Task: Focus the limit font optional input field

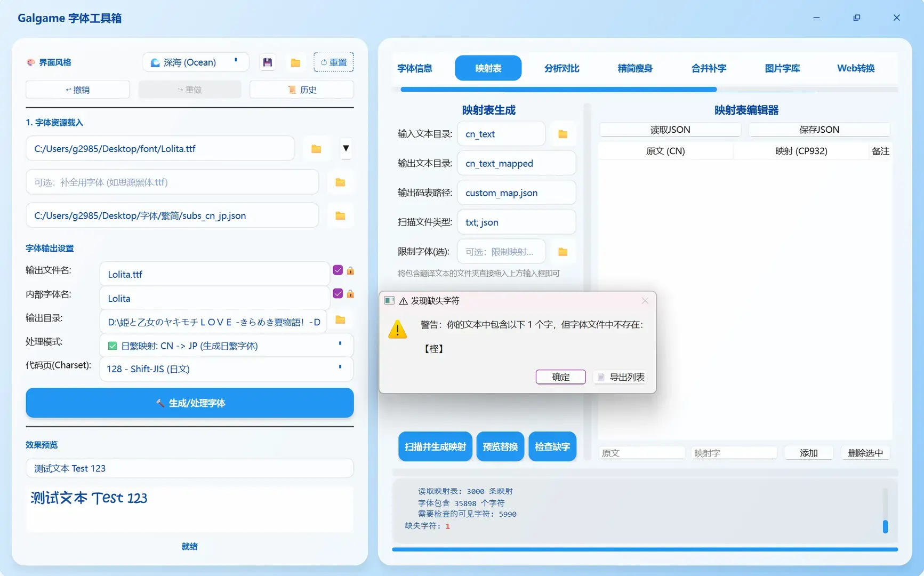Action: click(x=501, y=252)
